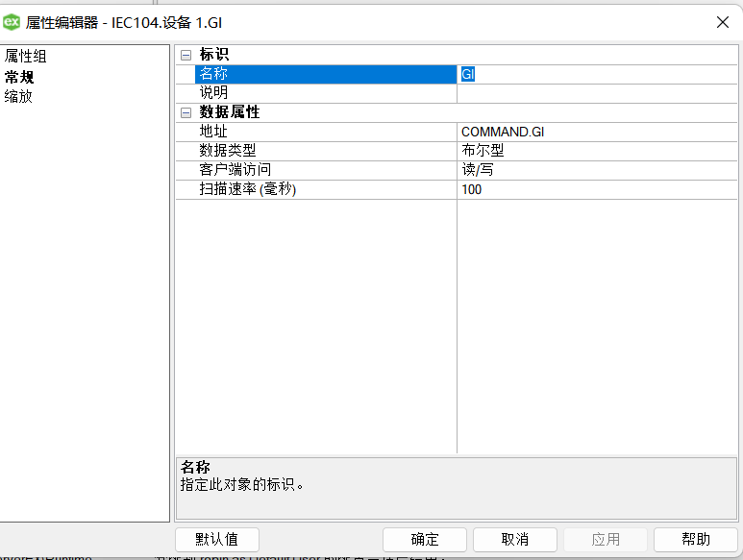
Task: Collapse the 标识 section
Action: (186, 55)
